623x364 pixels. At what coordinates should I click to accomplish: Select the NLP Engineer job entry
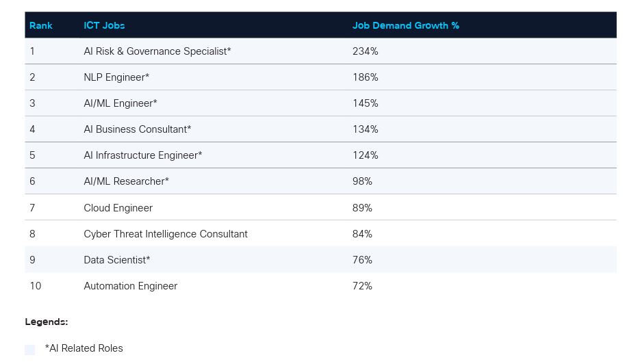(116, 77)
